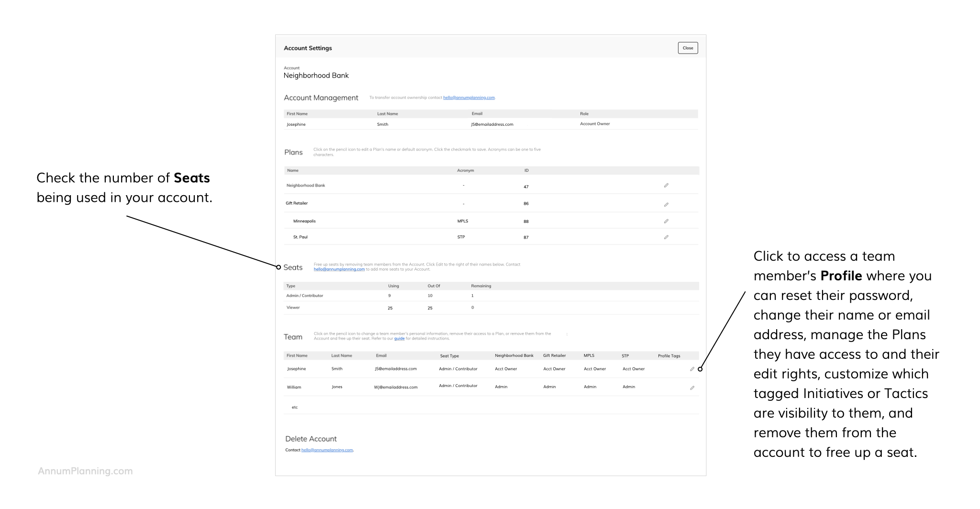The image size is (980, 509).
Task: Edit the Gift Retailer plan name
Action: coord(666,205)
